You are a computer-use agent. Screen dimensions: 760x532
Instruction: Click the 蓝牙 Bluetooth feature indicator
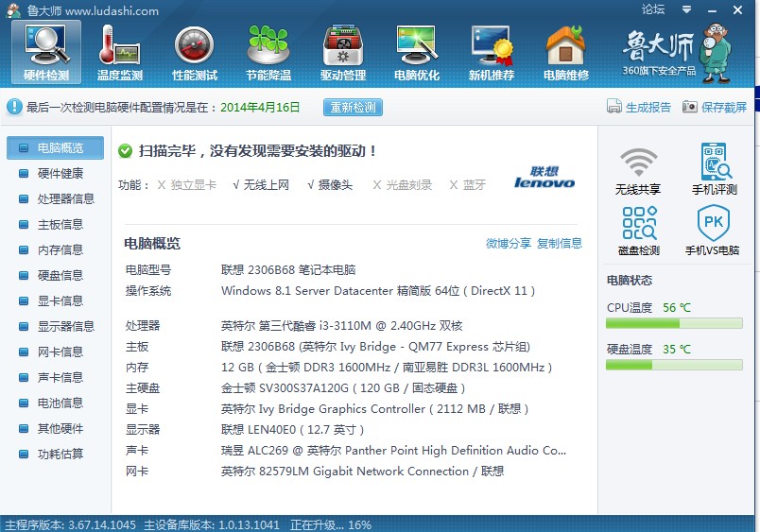pos(467,185)
